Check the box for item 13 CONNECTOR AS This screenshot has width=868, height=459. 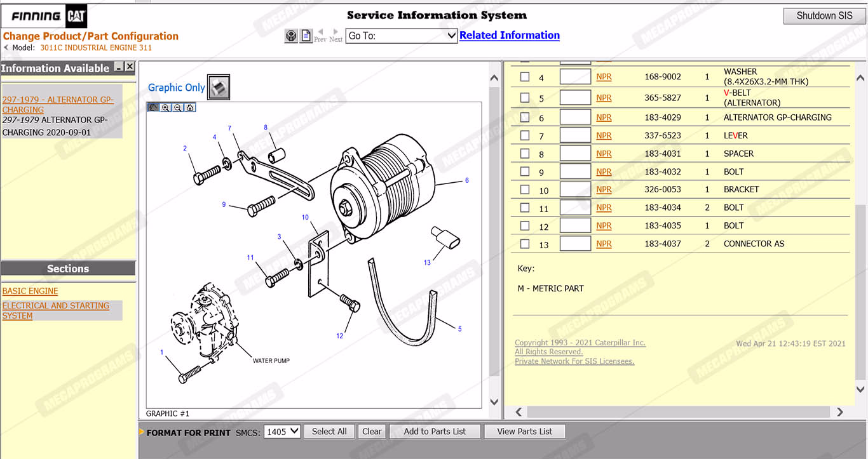coord(525,244)
